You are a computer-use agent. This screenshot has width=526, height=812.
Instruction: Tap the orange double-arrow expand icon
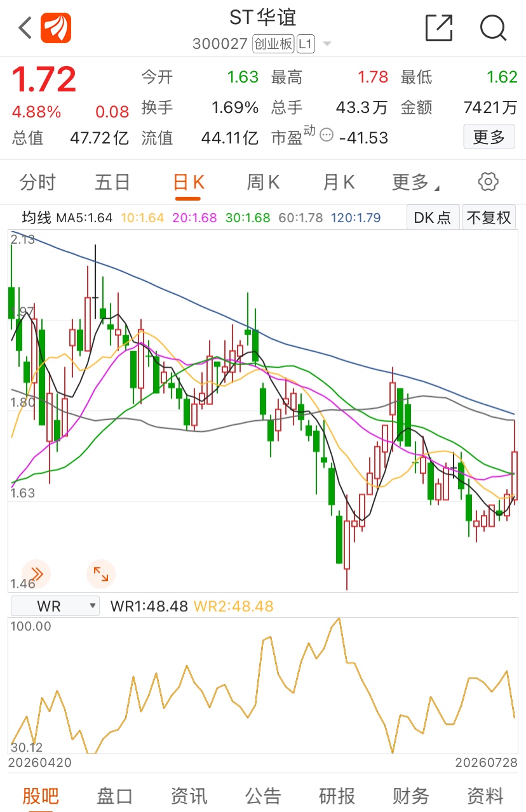pyautogui.click(x=36, y=574)
